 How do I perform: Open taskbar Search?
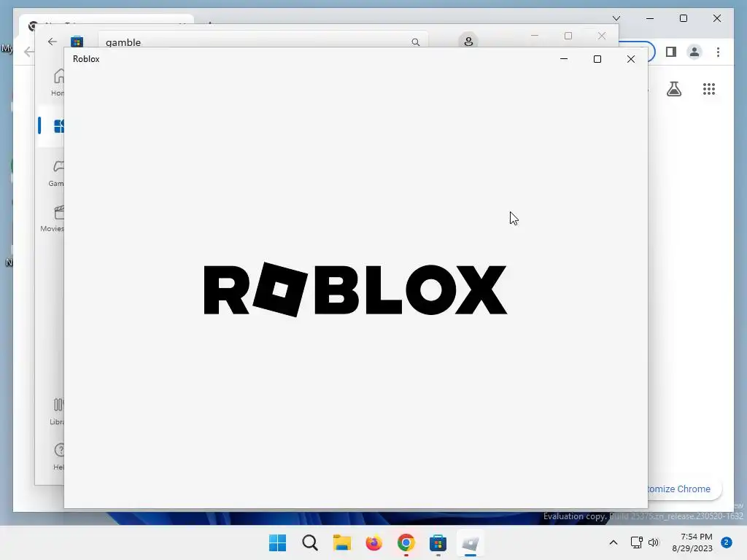coord(309,542)
